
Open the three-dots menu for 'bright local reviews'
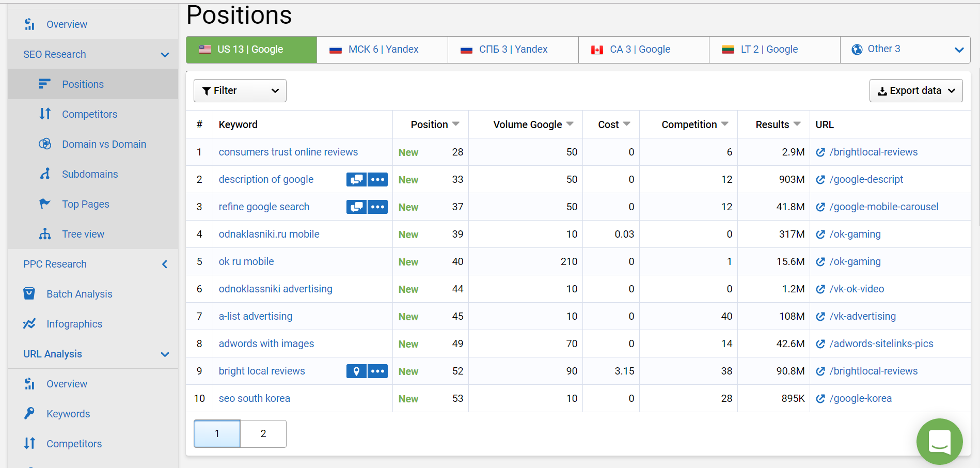point(377,371)
